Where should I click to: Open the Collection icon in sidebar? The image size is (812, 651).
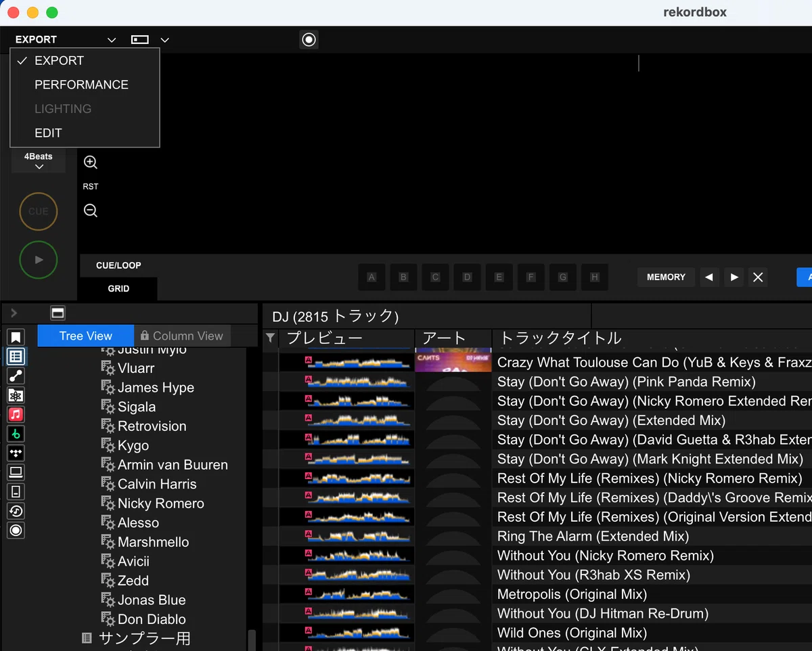[x=16, y=356]
